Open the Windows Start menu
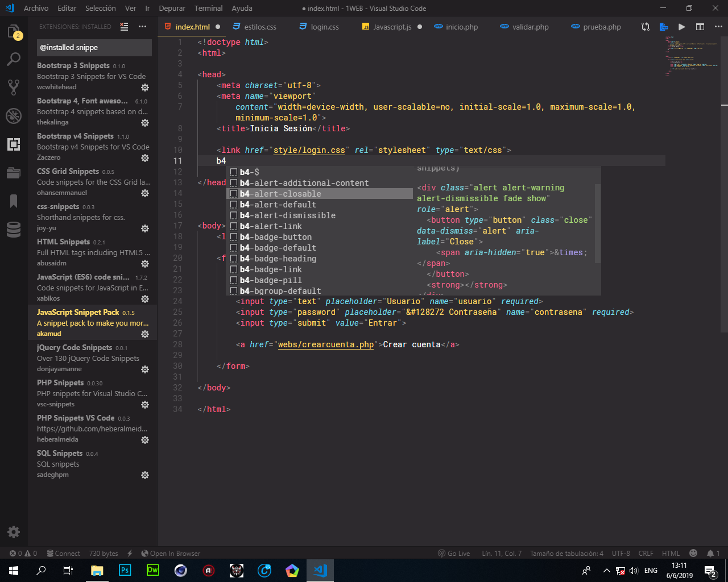Screen dimensions: 728x582 (x=14, y=570)
